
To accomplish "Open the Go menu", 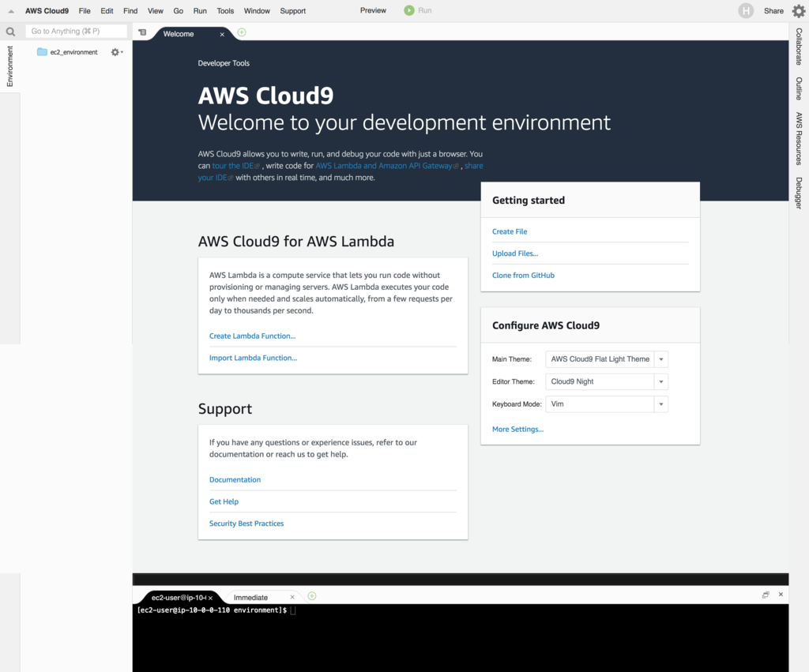I will click(178, 11).
